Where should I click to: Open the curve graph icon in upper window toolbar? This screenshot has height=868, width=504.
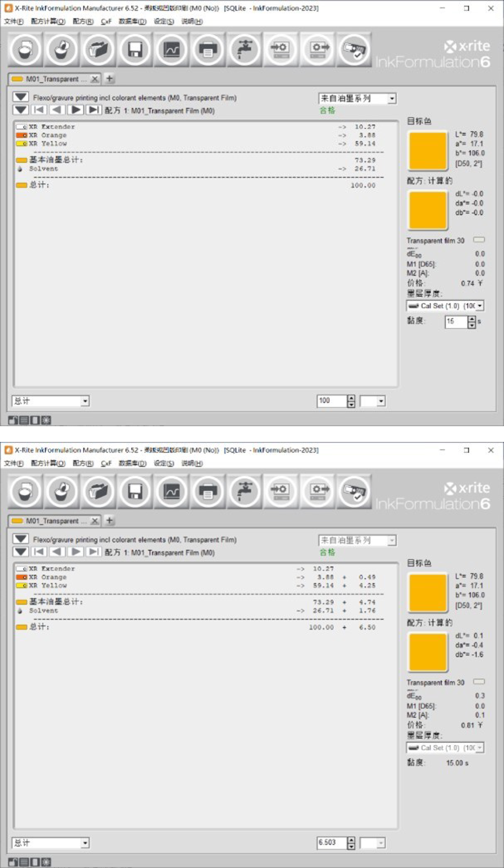pyautogui.click(x=171, y=50)
